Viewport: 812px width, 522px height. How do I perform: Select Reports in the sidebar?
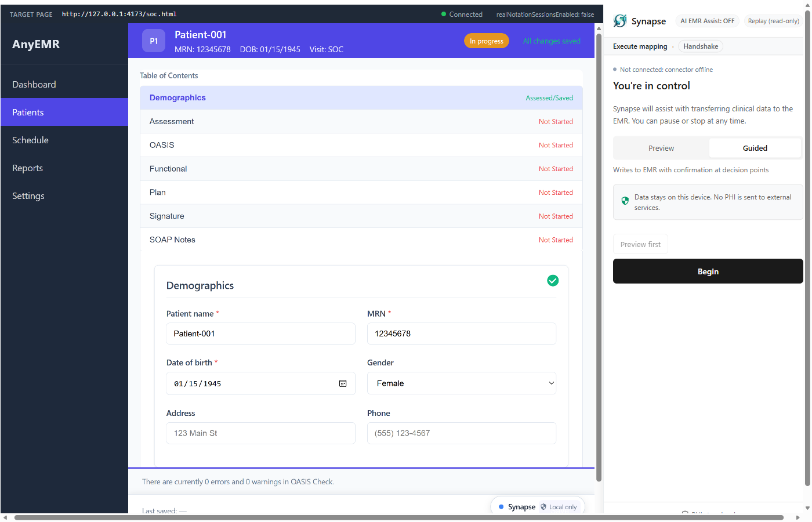pos(28,168)
